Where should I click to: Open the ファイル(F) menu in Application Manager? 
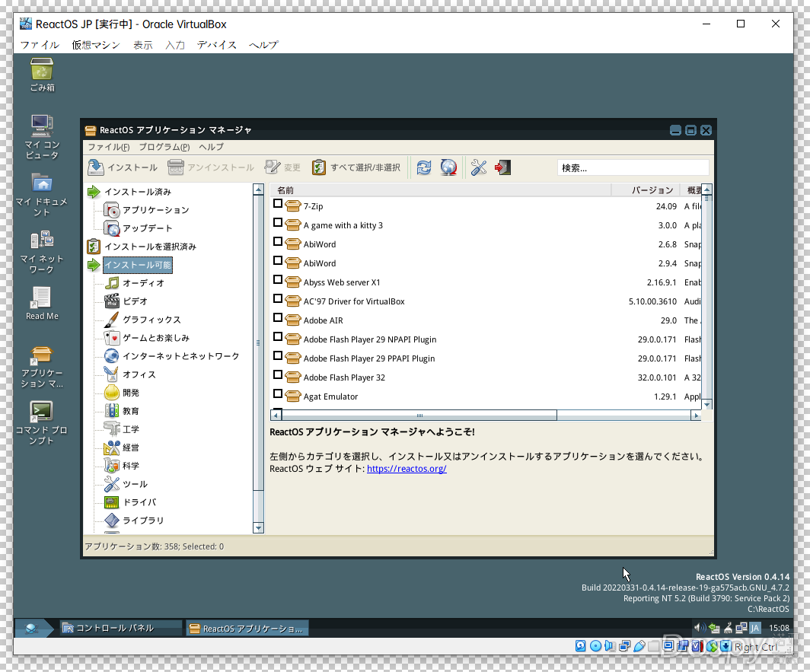108,147
